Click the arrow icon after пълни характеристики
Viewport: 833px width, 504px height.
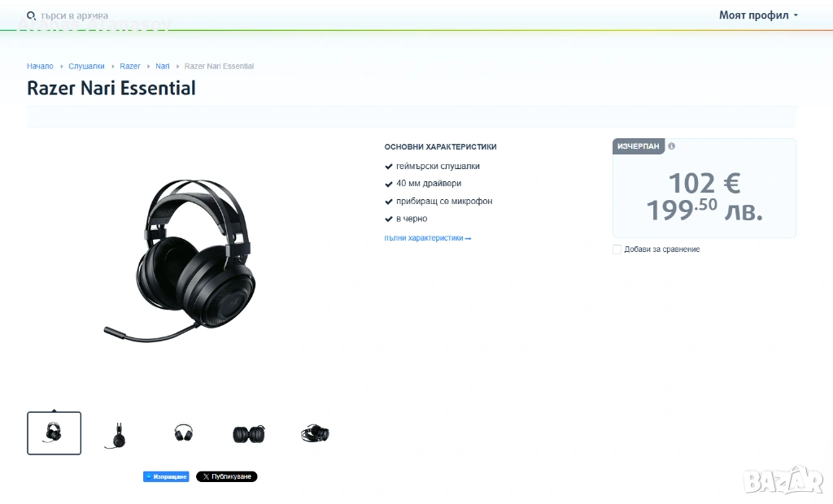[468, 239]
